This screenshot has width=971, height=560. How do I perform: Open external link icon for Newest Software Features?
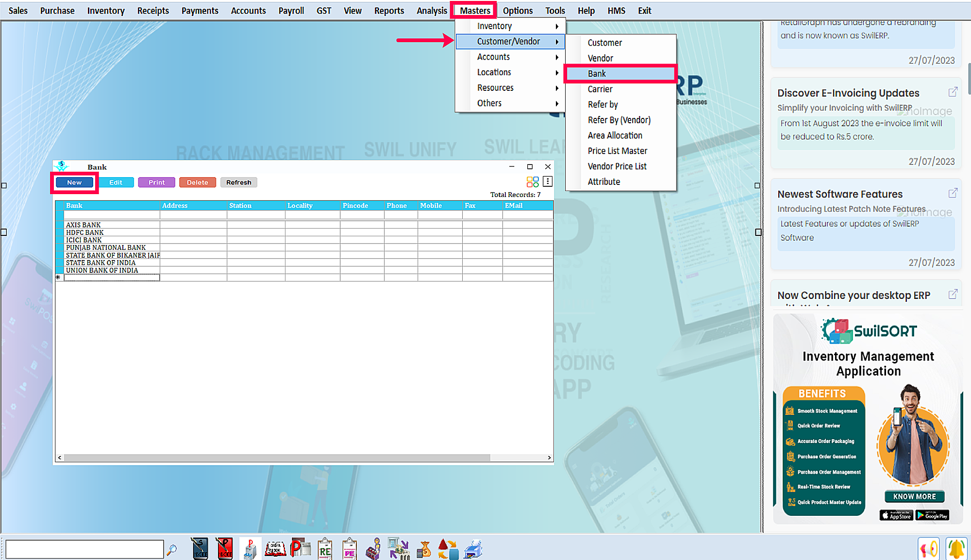point(953,193)
